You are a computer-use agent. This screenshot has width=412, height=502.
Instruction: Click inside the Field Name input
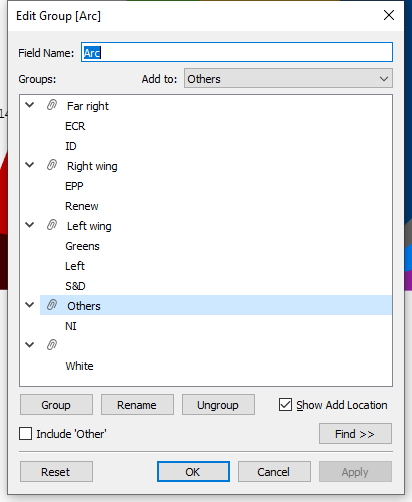click(237, 52)
